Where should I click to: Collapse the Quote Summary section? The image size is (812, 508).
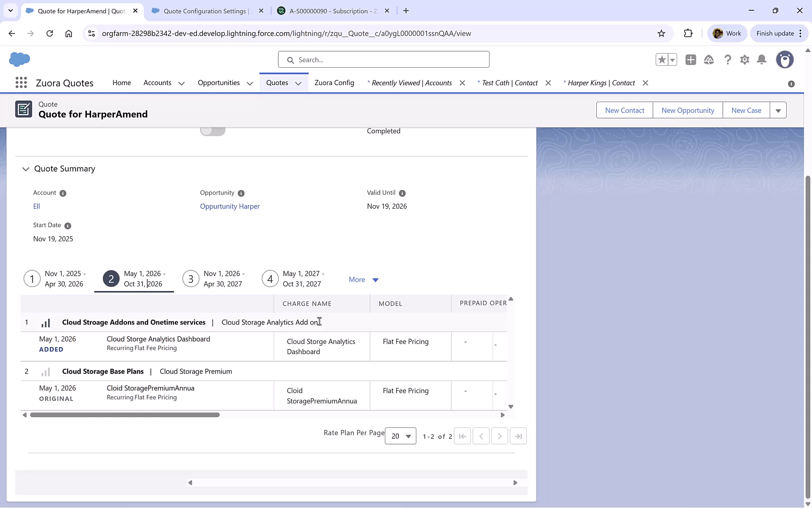pos(25,169)
